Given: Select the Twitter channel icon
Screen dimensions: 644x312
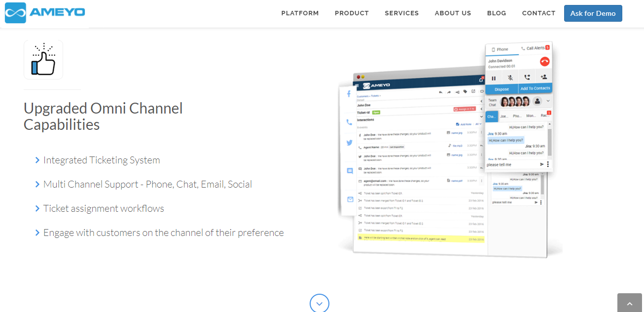Looking at the screenshot, I should click(x=349, y=143).
